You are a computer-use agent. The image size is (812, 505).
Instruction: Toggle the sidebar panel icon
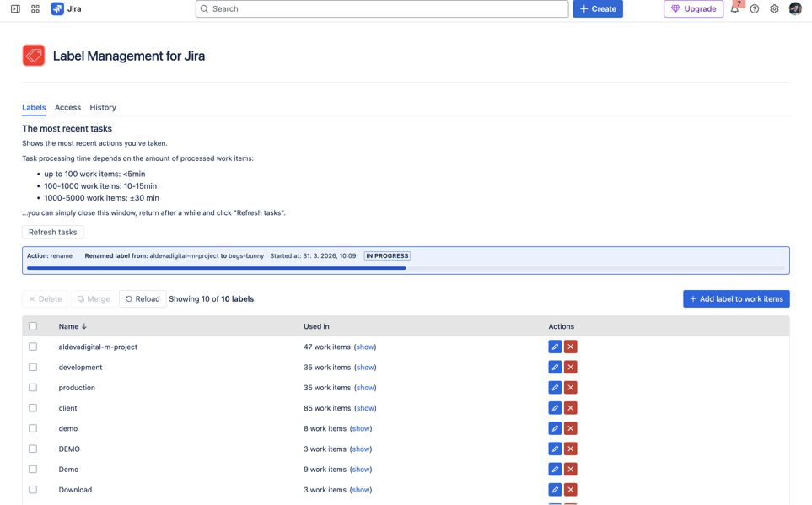coord(15,9)
